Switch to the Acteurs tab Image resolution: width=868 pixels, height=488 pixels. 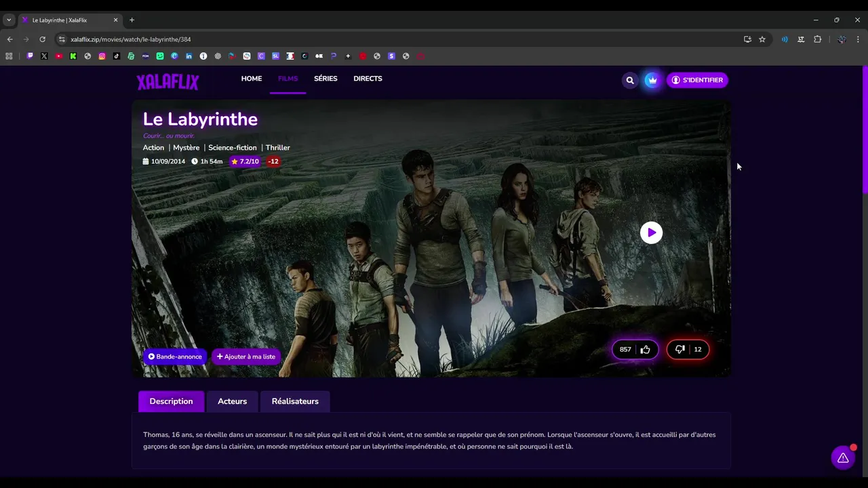pyautogui.click(x=232, y=401)
